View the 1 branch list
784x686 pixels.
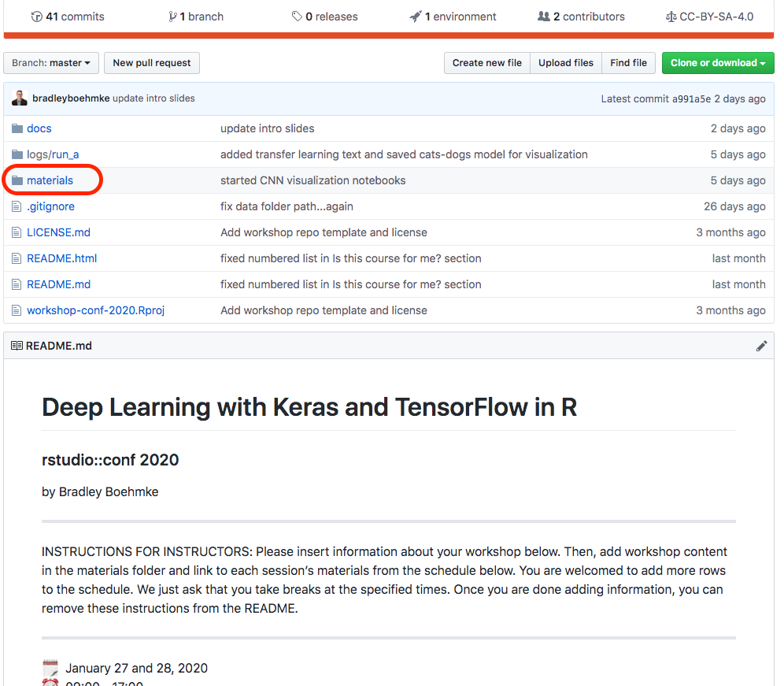[x=196, y=17]
